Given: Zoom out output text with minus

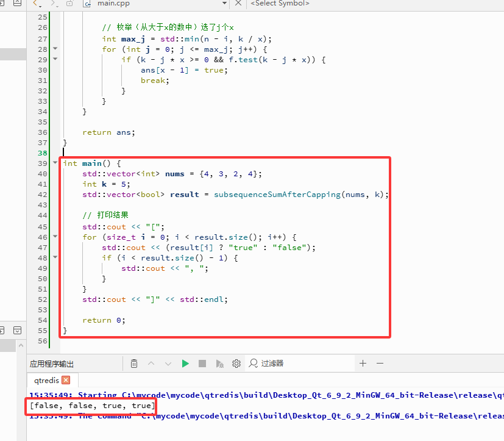Looking at the screenshot, I should coord(380,363).
